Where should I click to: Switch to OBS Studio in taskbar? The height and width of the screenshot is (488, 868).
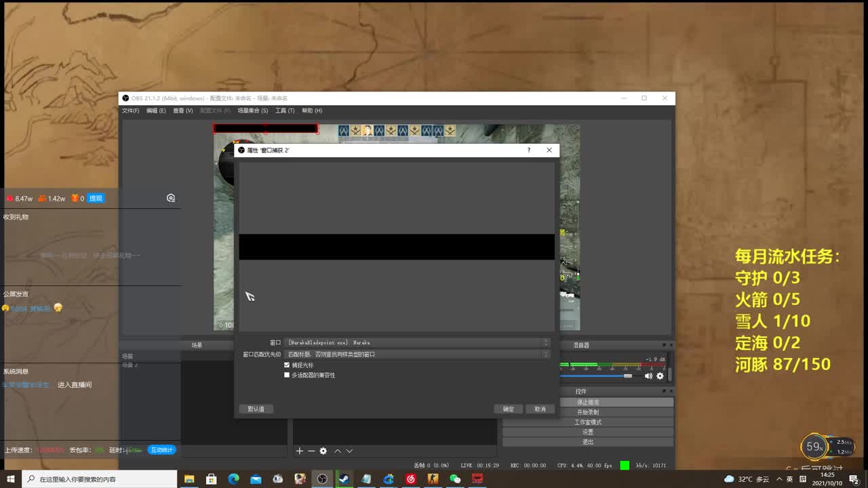click(322, 479)
